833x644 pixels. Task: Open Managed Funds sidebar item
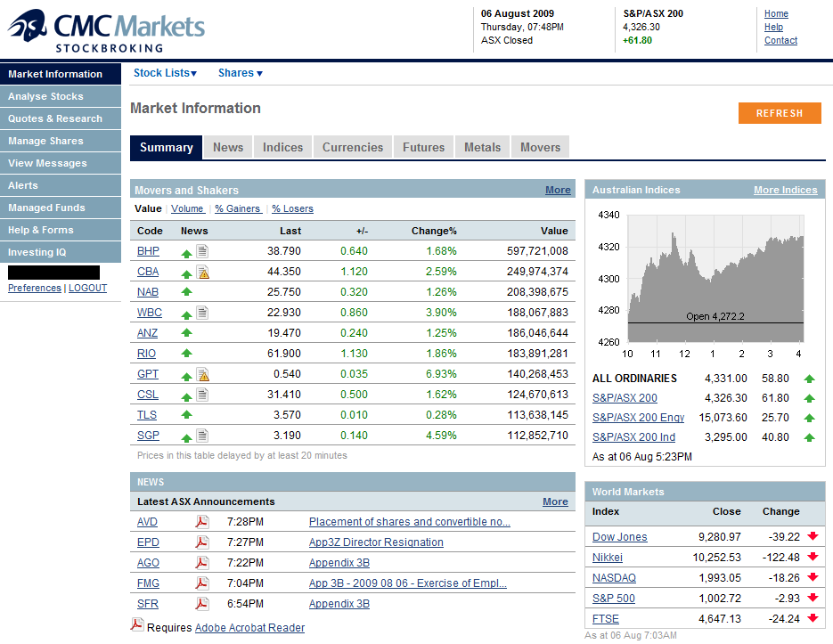tap(61, 208)
